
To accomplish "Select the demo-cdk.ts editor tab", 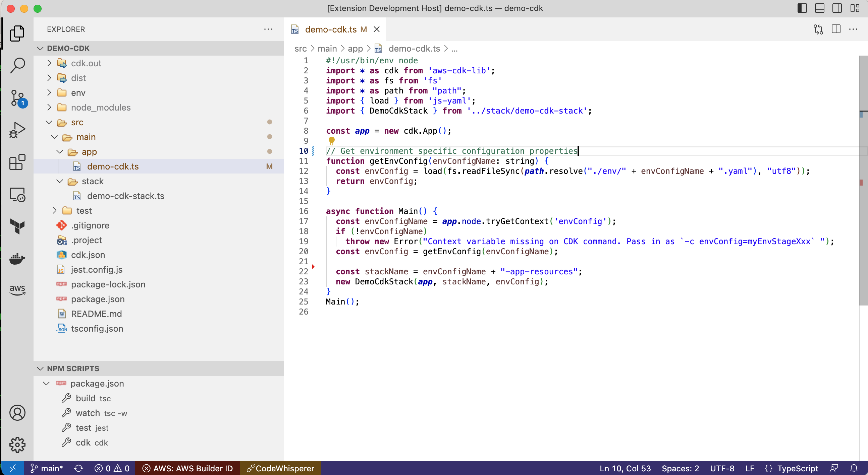I will point(330,29).
